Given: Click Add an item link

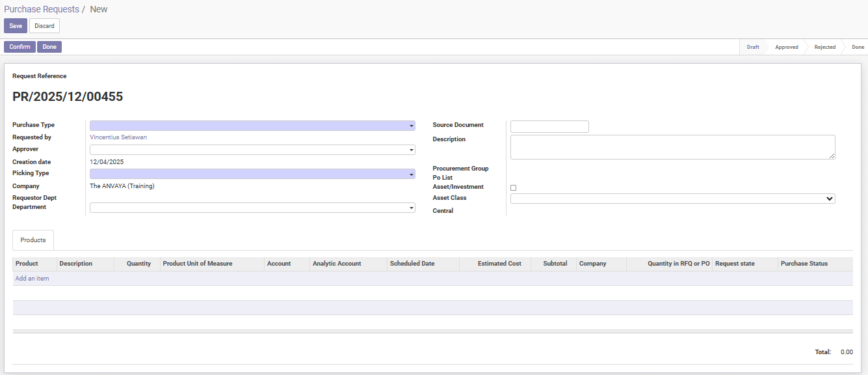Looking at the screenshot, I should [x=32, y=279].
